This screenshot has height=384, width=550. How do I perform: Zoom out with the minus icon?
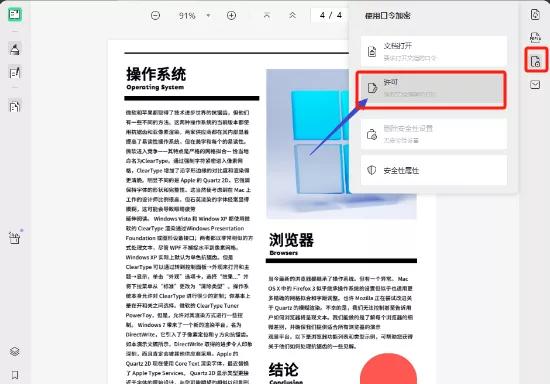pos(155,15)
